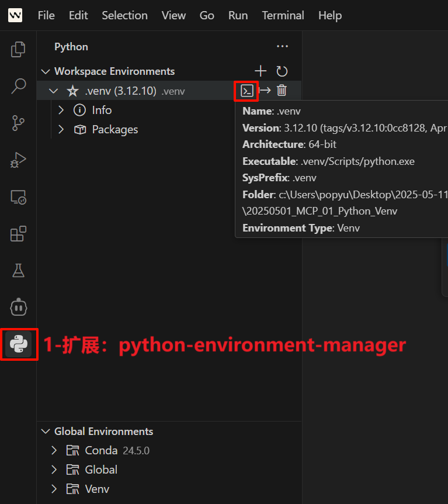Image resolution: width=448 pixels, height=504 pixels.
Task: Click the Venv environment folder icon
Action: click(72, 489)
